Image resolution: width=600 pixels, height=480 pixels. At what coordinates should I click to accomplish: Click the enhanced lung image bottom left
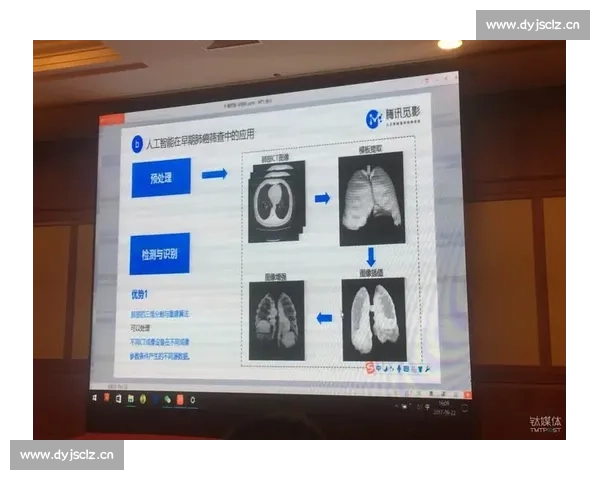[277, 320]
